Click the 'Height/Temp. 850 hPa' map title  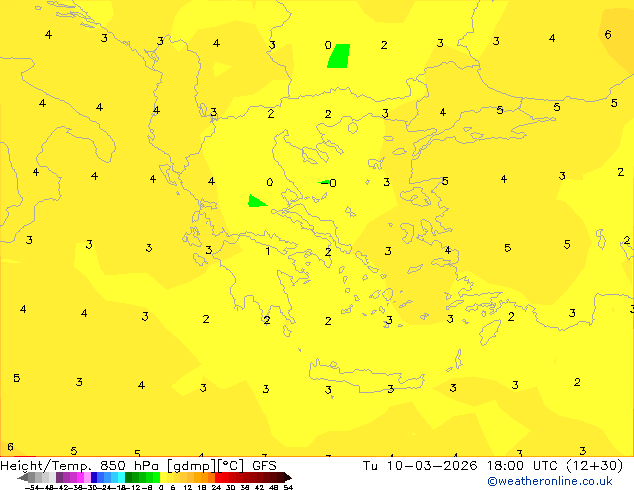(x=80, y=466)
